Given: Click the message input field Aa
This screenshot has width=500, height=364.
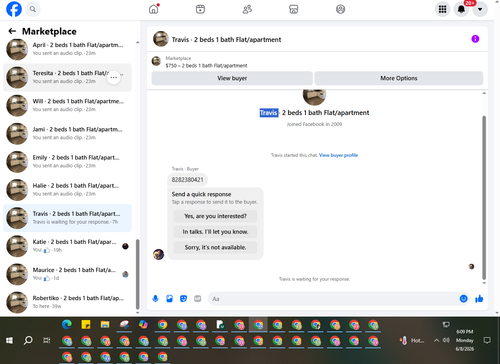Looking at the screenshot, I should coord(333,299).
